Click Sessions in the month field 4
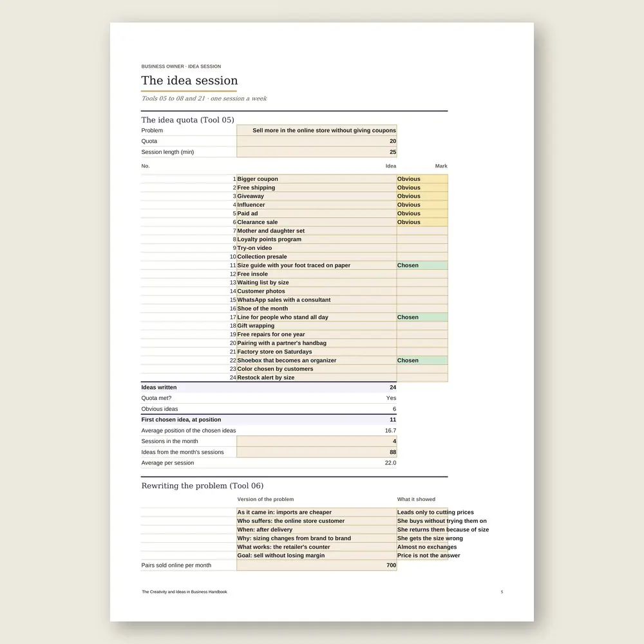 [317, 441]
